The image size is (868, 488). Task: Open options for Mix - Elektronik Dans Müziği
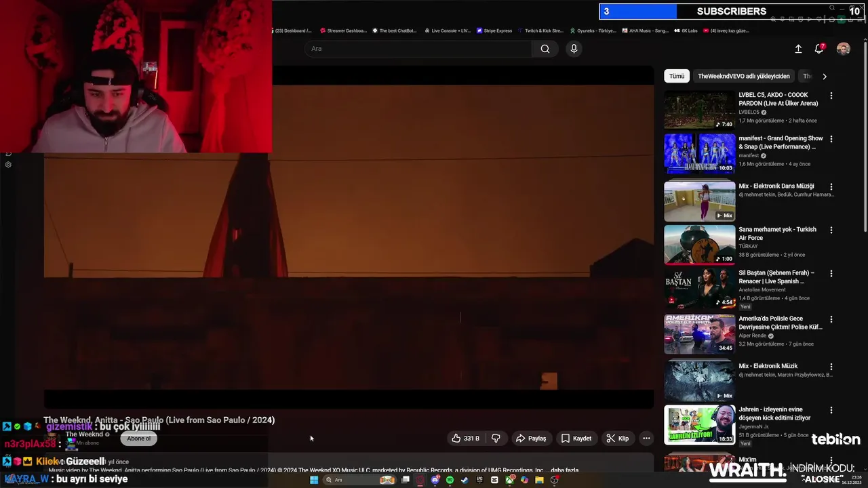tap(831, 186)
